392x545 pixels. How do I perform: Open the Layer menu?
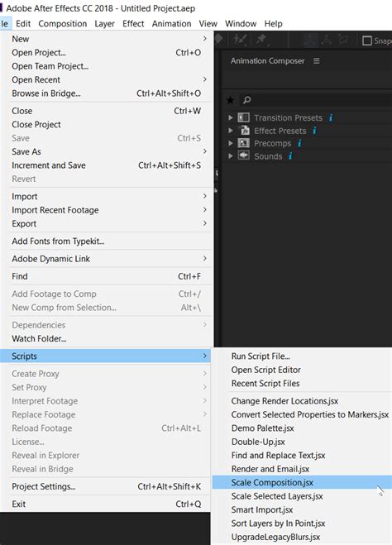[104, 24]
